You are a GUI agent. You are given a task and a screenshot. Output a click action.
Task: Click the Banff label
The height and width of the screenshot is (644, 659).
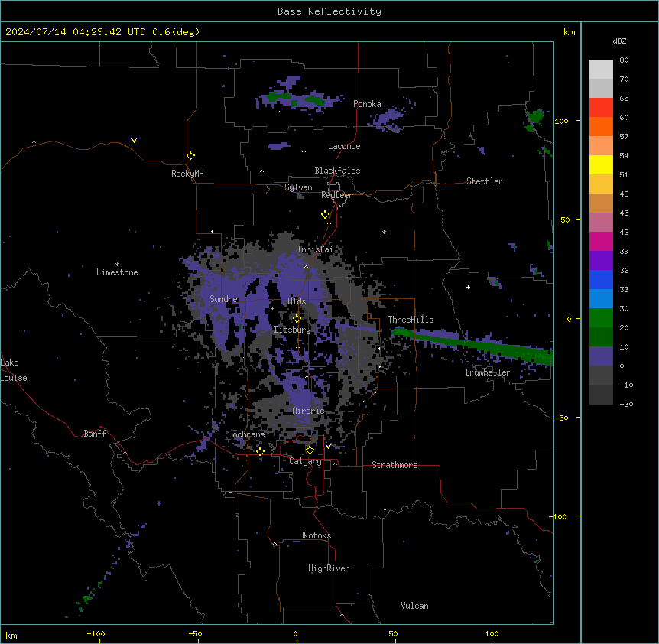coord(95,434)
